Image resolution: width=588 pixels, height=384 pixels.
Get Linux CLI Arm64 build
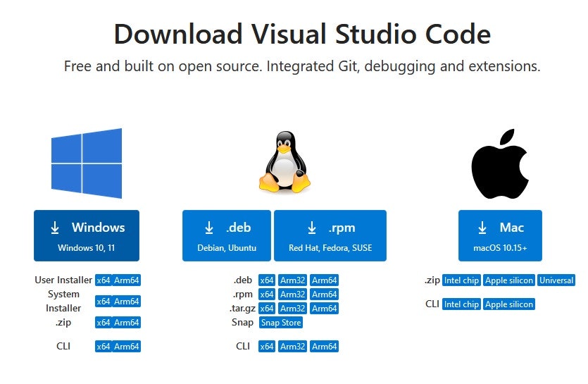click(325, 346)
